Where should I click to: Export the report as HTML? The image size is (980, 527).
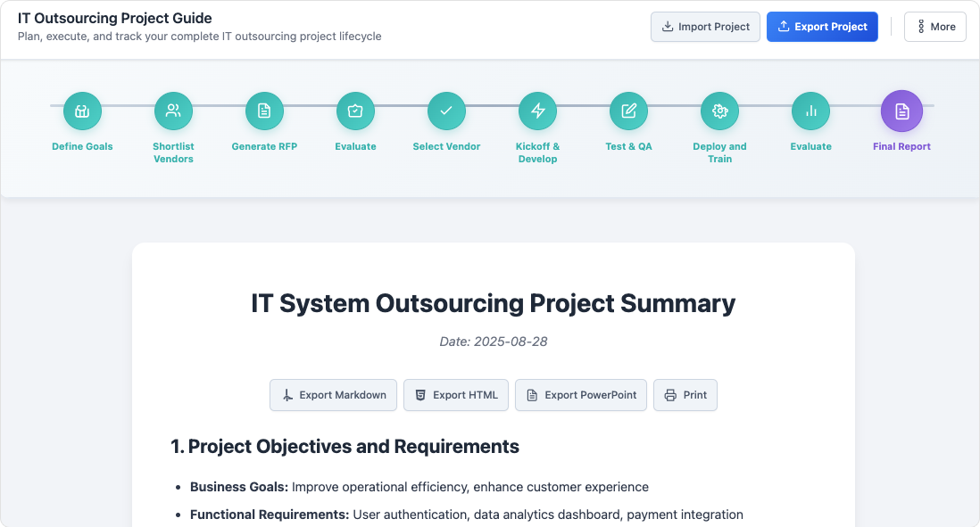tap(456, 395)
